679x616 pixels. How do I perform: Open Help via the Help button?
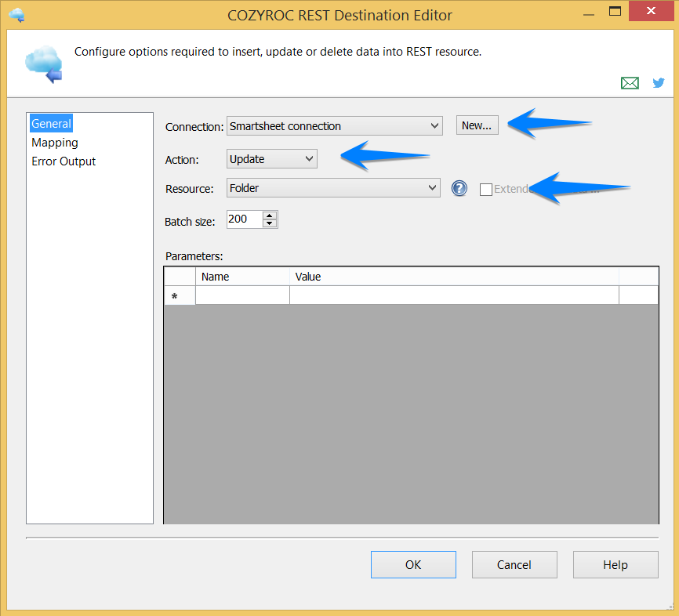[x=615, y=564]
